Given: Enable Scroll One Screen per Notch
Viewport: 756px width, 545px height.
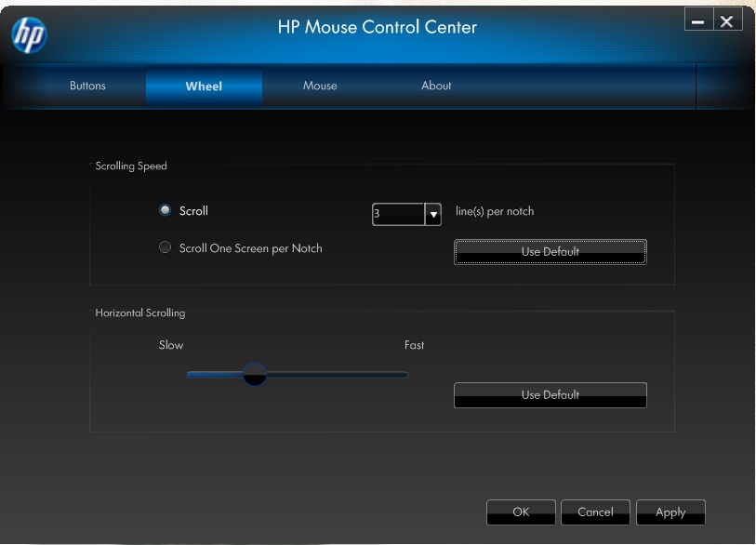Looking at the screenshot, I should pyautogui.click(x=166, y=248).
